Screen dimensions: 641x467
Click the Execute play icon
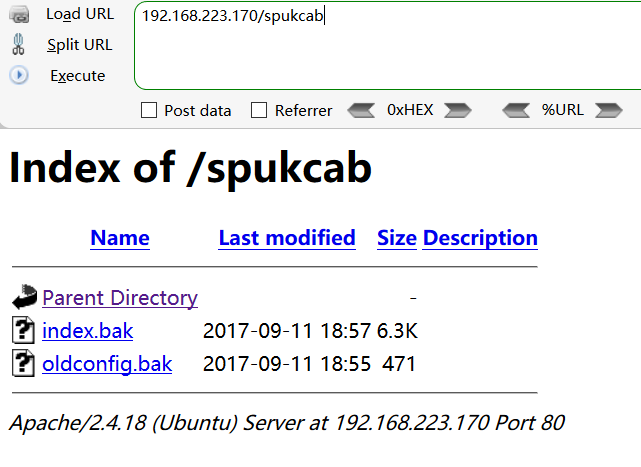click(19, 75)
